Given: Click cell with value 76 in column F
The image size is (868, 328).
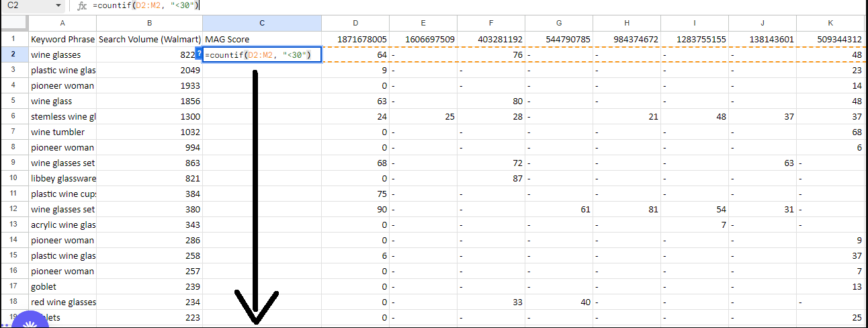Looking at the screenshot, I should [491, 54].
